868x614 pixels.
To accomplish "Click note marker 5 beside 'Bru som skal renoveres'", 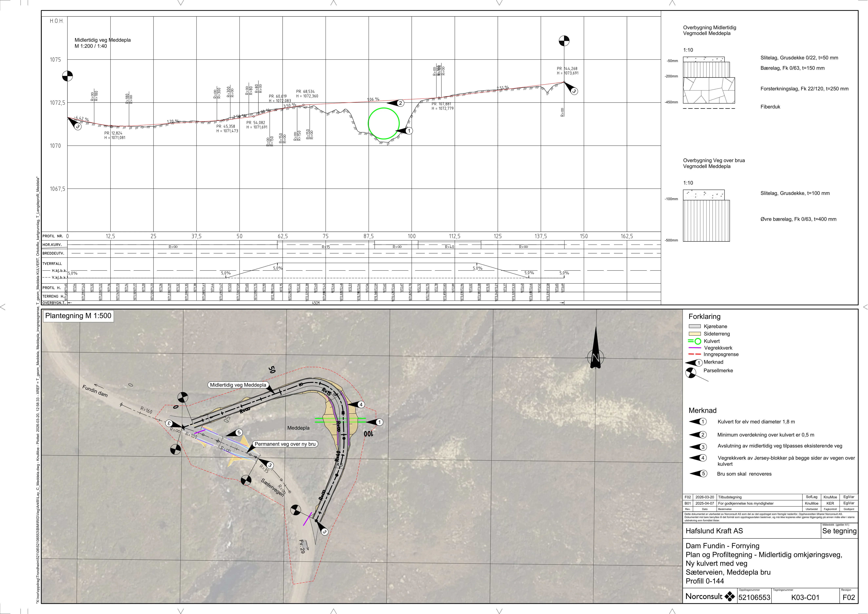I will (x=698, y=474).
